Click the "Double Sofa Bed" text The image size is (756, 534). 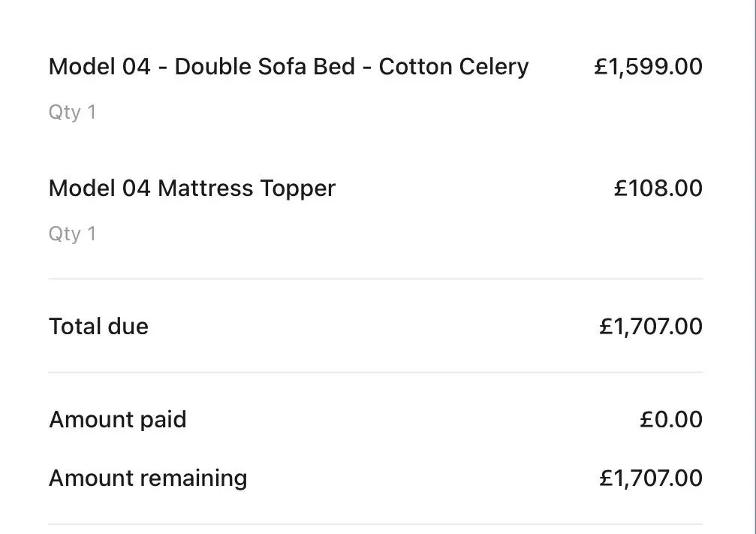click(265, 67)
